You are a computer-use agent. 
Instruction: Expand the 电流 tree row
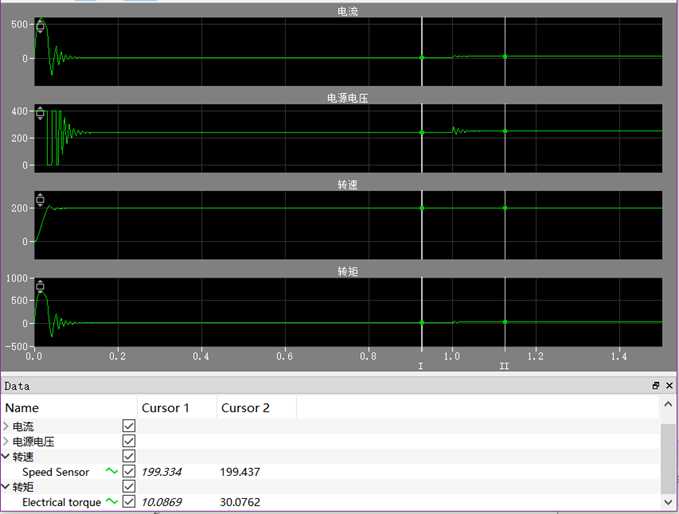coord(6,426)
